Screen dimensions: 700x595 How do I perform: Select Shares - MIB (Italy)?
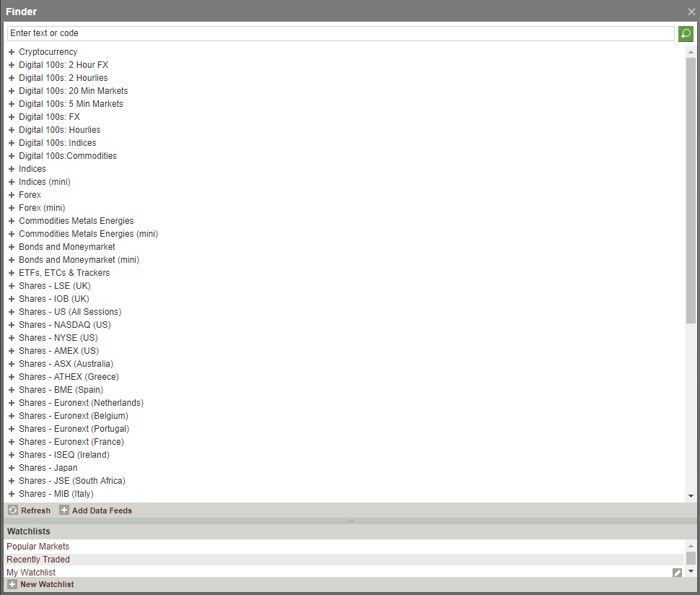(56, 494)
